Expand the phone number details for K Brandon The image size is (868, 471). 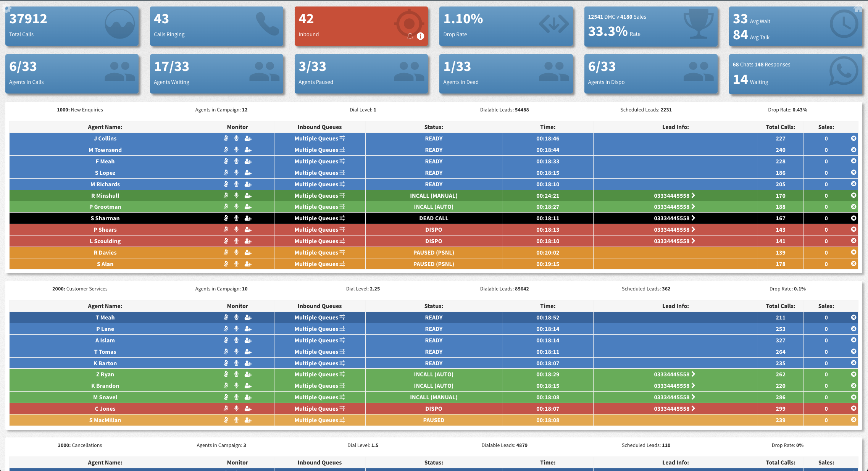[x=694, y=386]
